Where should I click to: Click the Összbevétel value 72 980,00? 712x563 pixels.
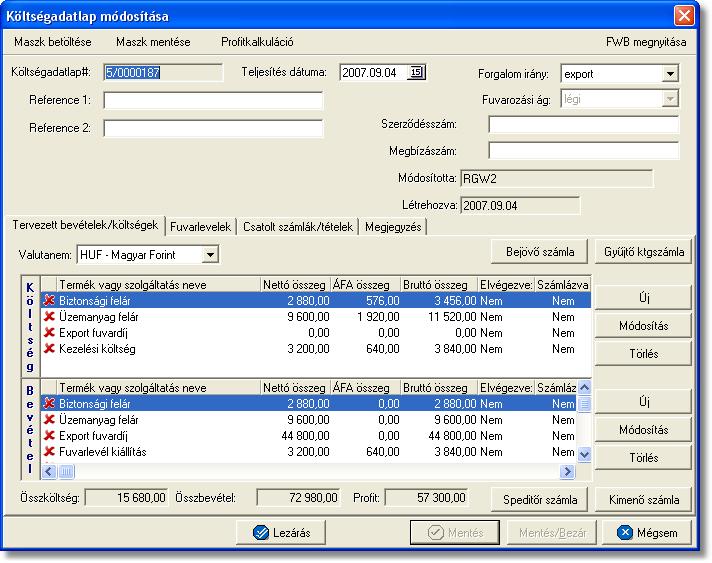click(x=298, y=498)
